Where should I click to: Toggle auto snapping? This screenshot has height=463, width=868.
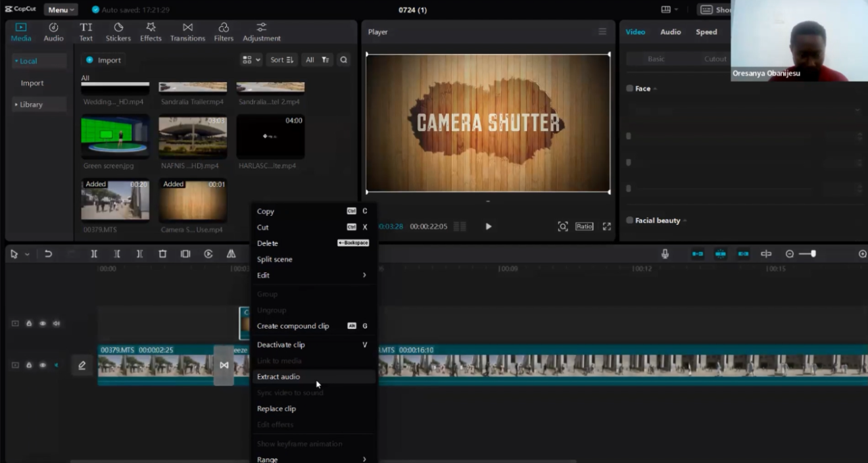point(721,254)
